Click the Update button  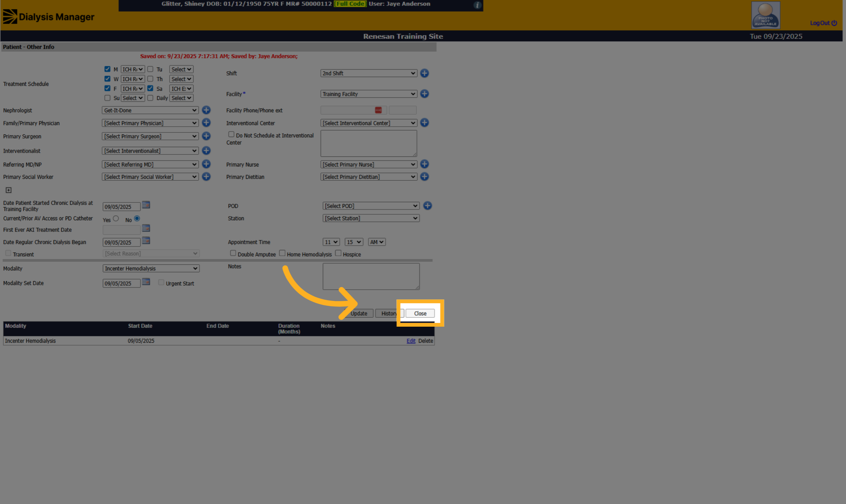(x=359, y=314)
